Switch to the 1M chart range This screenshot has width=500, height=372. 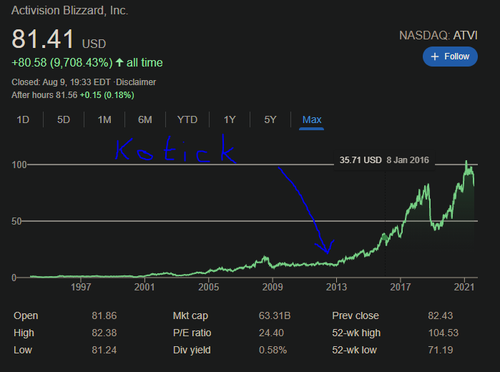click(x=104, y=120)
